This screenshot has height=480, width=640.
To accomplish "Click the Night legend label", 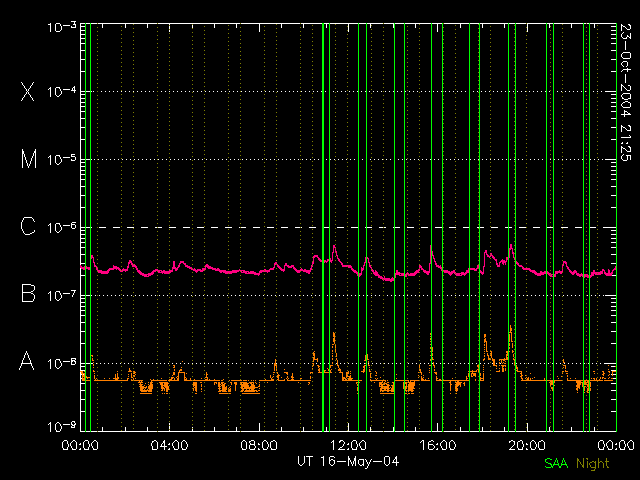I will click(x=593, y=464).
